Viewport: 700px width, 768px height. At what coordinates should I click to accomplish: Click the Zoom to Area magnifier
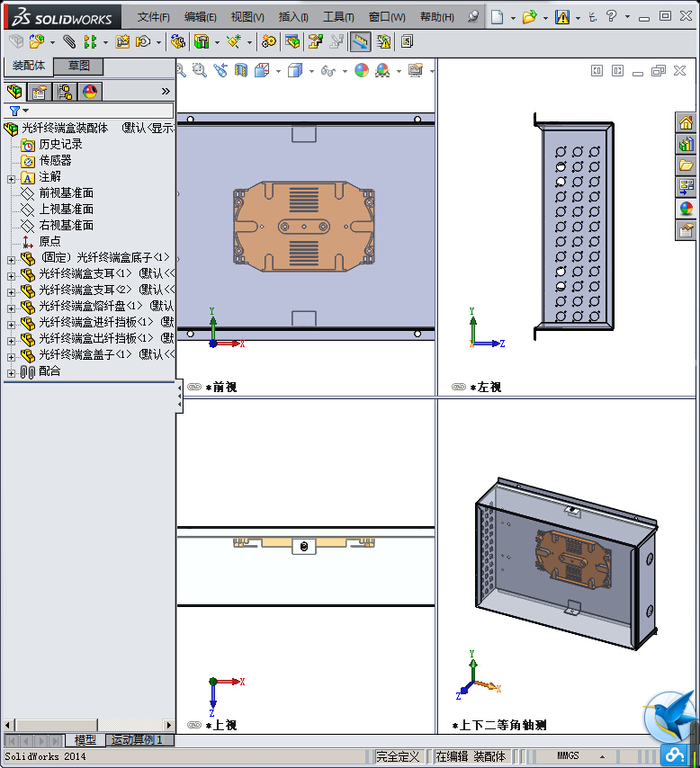[x=199, y=70]
